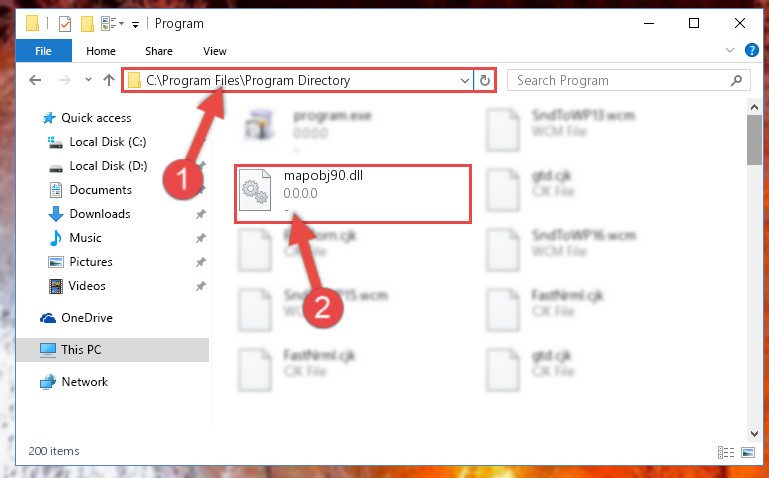
Task: Switch to the View ribbon tab
Action: pyautogui.click(x=215, y=51)
